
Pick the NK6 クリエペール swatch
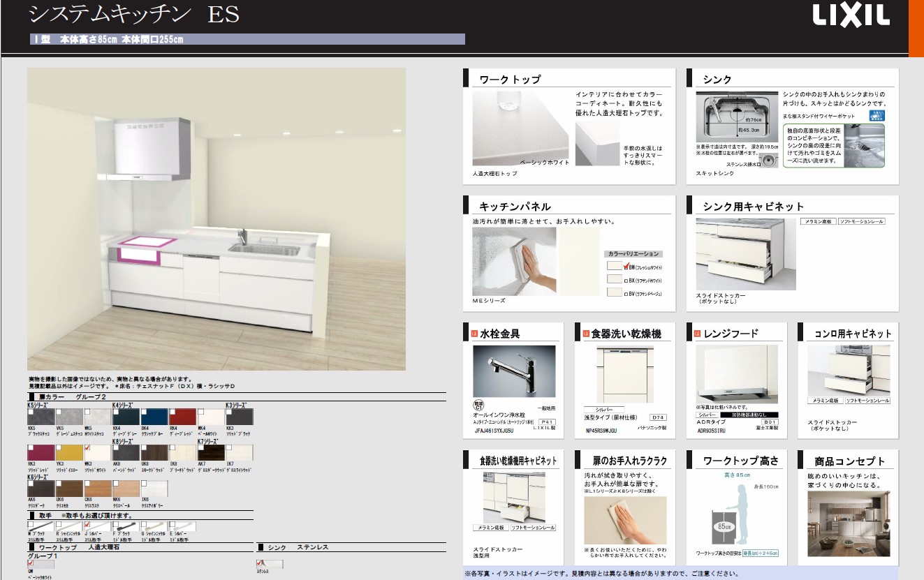coord(126,489)
